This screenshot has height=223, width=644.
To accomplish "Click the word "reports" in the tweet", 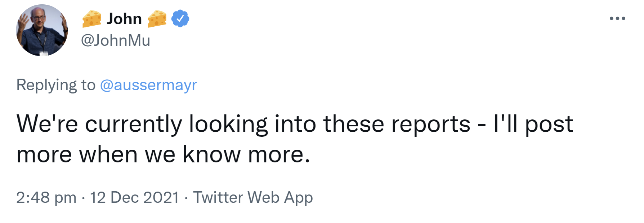I will point(431,124).
